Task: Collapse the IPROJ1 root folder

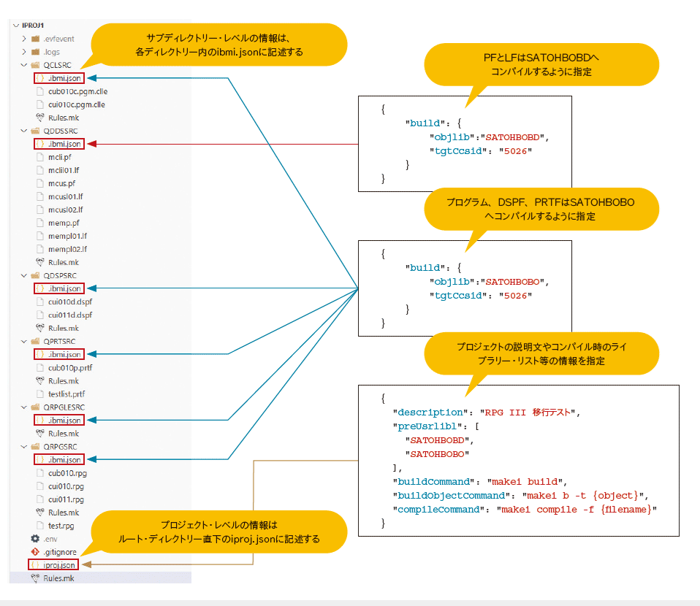Action: (x=17, y=25)
